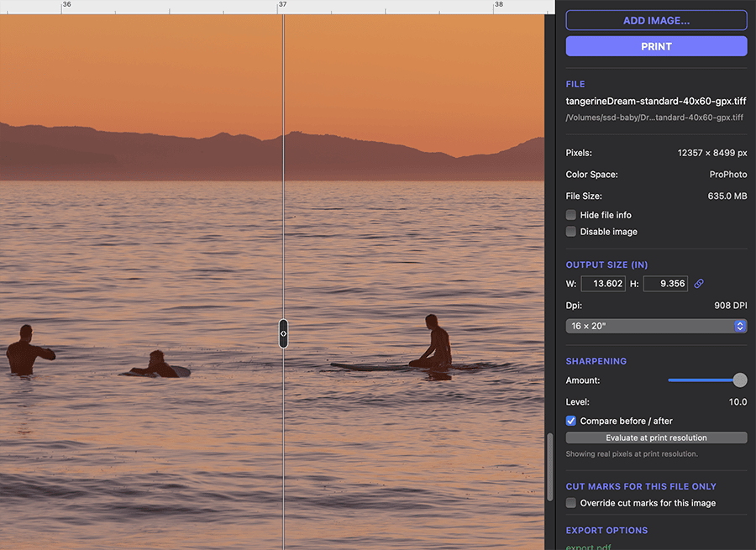The height and width of the screenshot is (550, 756).
Task: Click the 908 DPI value
Action: click(x=731, y=306)
